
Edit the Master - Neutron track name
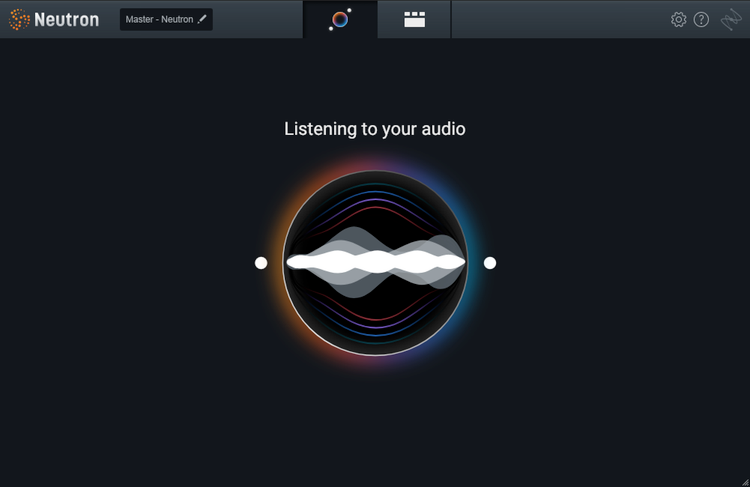pos(166,20)
